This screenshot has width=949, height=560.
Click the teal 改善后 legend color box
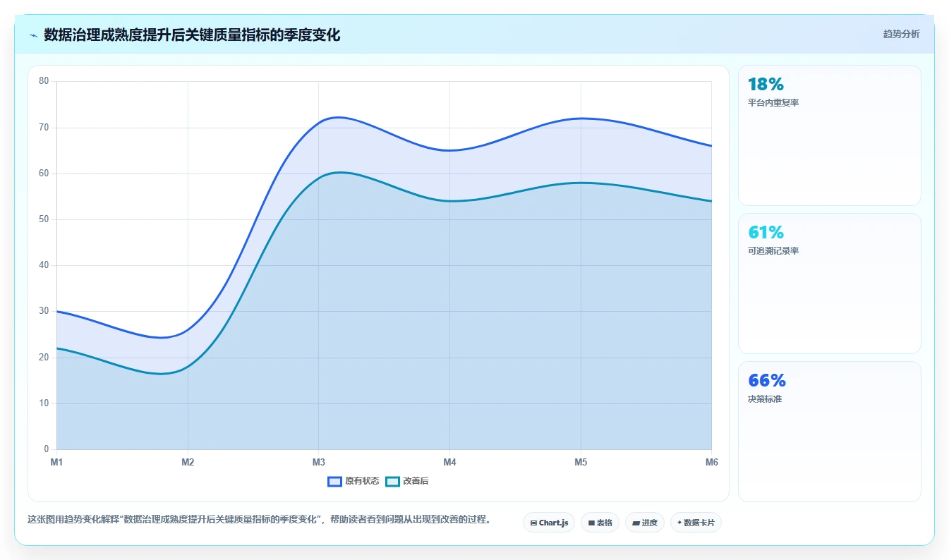click(392, 481)
